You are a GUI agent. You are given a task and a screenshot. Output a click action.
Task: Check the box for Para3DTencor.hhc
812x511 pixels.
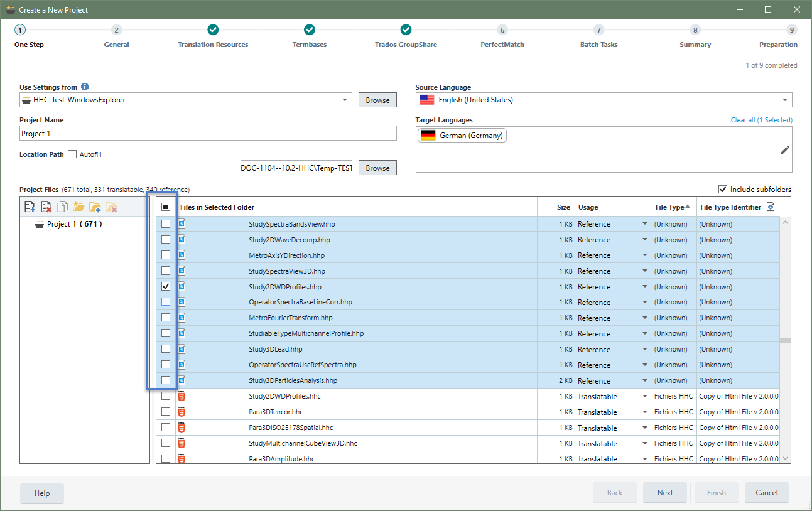tap(166, 412)
